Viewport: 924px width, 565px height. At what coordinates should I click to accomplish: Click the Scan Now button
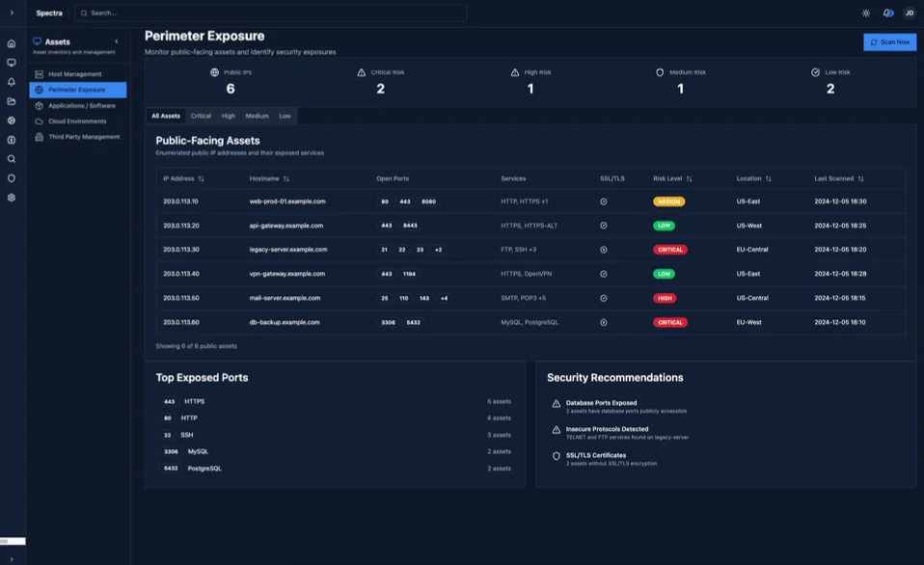(888, 42)
